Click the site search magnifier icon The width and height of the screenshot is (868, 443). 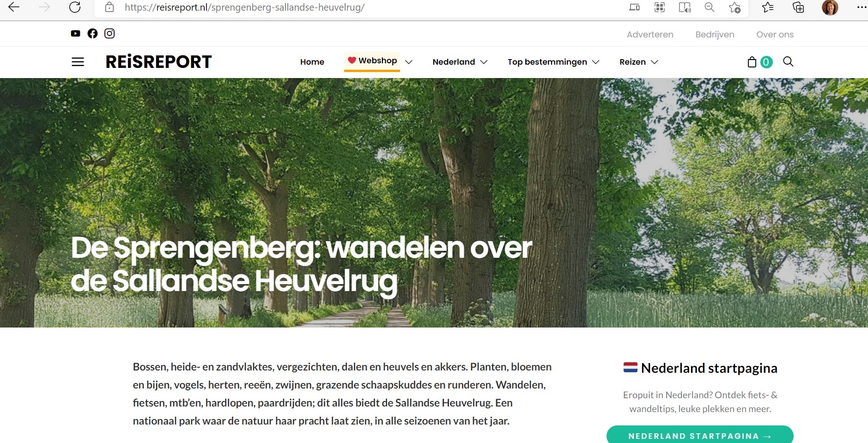[788, 61]
